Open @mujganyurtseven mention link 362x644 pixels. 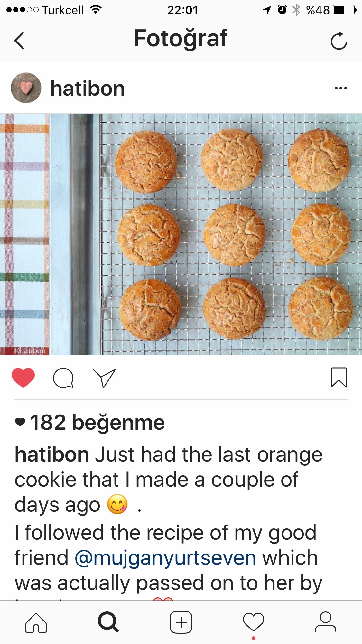165,558
